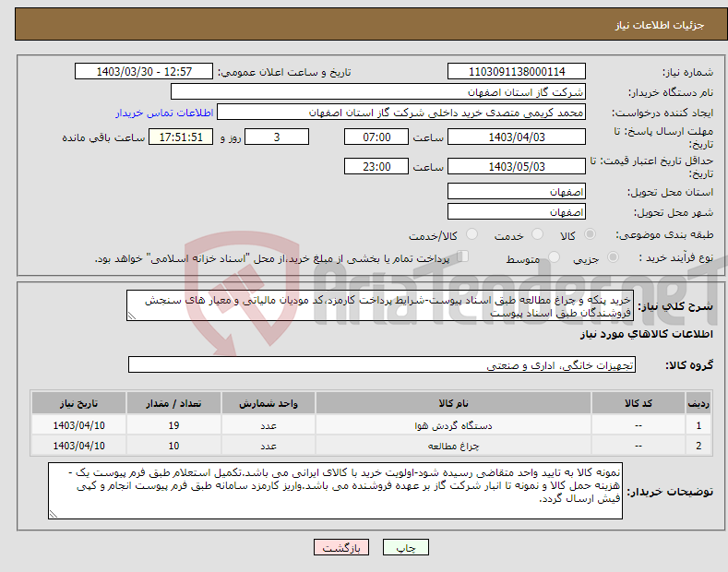Click the buyer name field شرکت گاز استان اصفهان
Image resolution: width=728 pixels, height=572 pixels.
tap(378, 91)
